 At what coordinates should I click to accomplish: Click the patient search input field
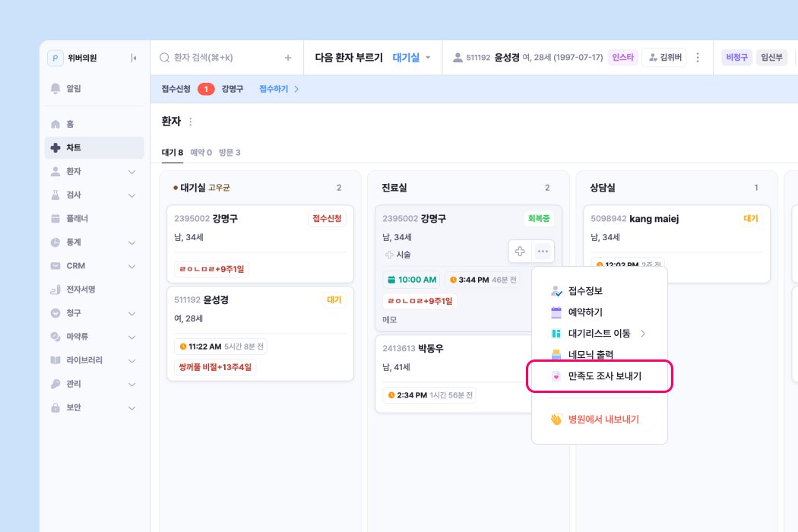(220, 58)
